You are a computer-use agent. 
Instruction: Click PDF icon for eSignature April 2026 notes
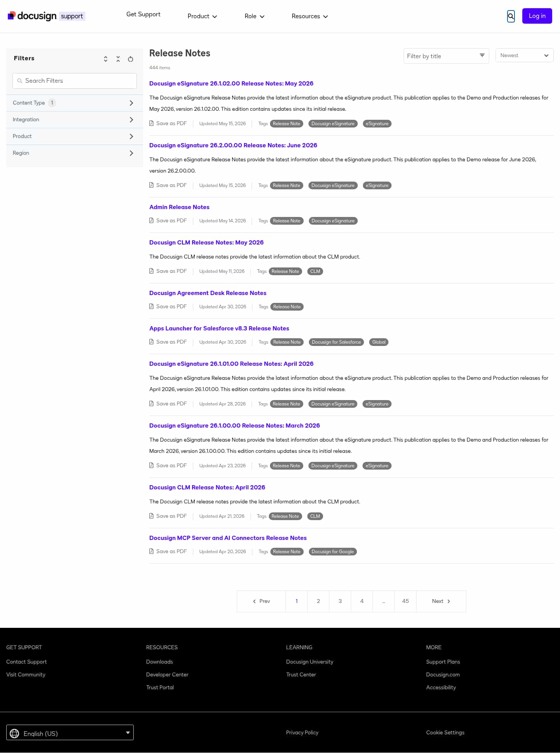click(151, 404)
